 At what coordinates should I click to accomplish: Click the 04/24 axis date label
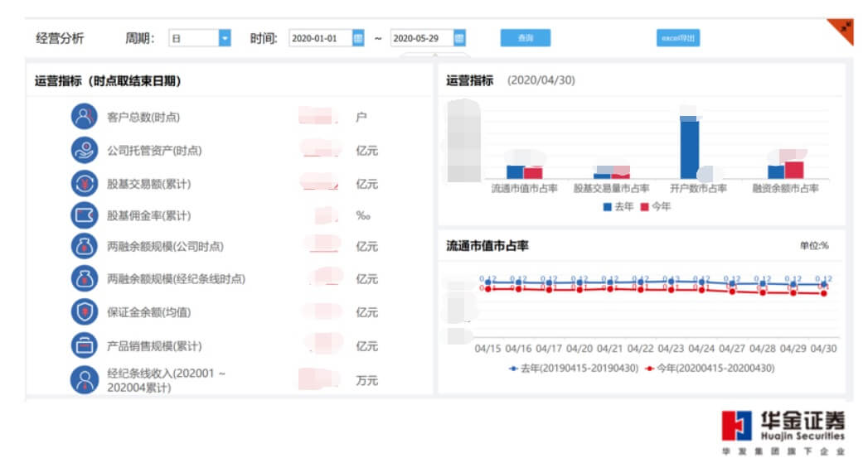(x=701, y=349)
